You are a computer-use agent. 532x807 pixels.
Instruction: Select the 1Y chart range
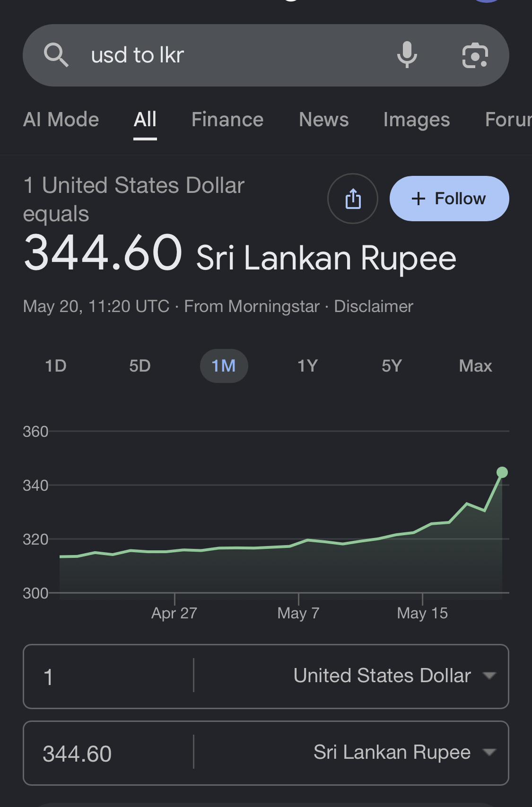[x=308, y=366]
